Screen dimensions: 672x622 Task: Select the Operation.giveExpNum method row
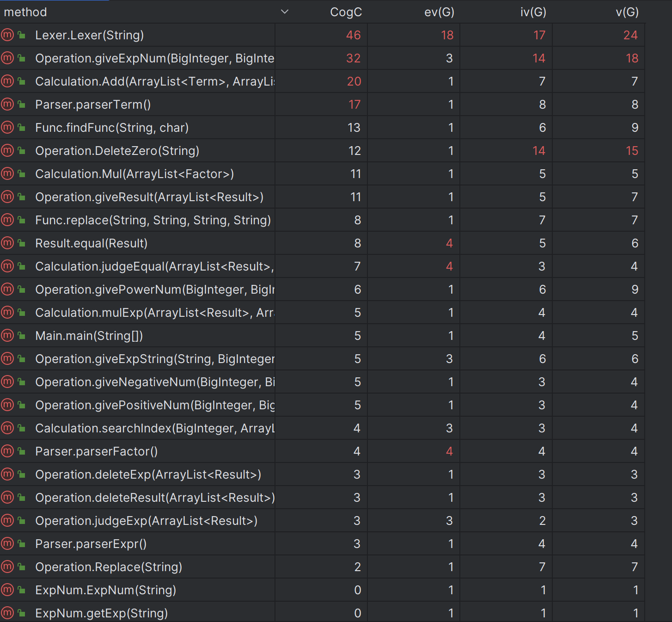pyautogui.click(x=322, y=58)
